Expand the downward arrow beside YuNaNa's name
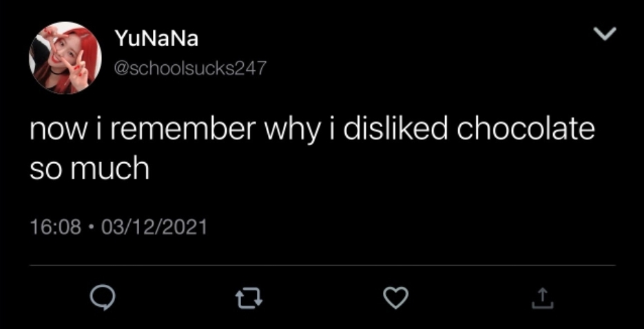 pyautogui.click(x=605, y=34)
